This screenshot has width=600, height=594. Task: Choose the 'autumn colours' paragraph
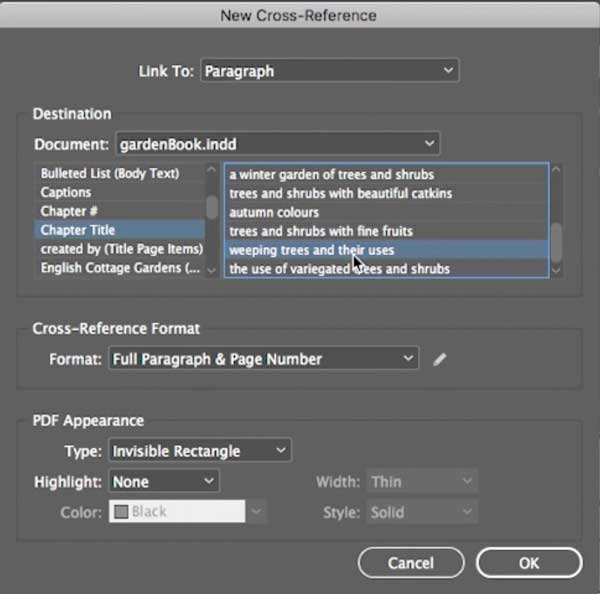[x=274, y=213]
